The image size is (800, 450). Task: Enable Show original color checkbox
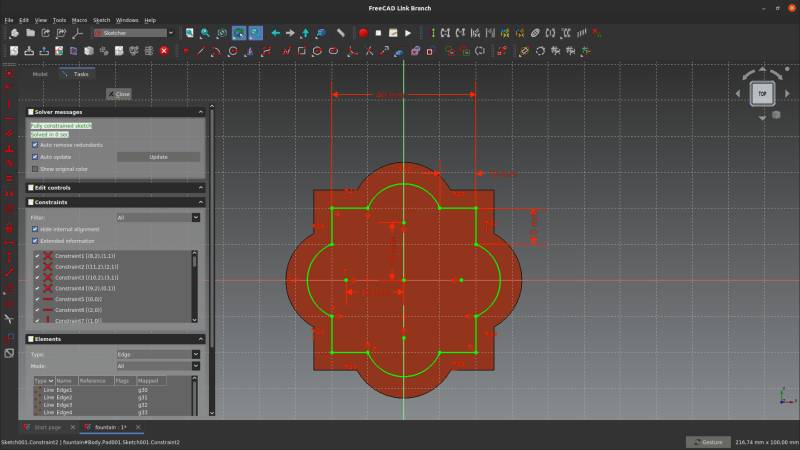point(35,168)
